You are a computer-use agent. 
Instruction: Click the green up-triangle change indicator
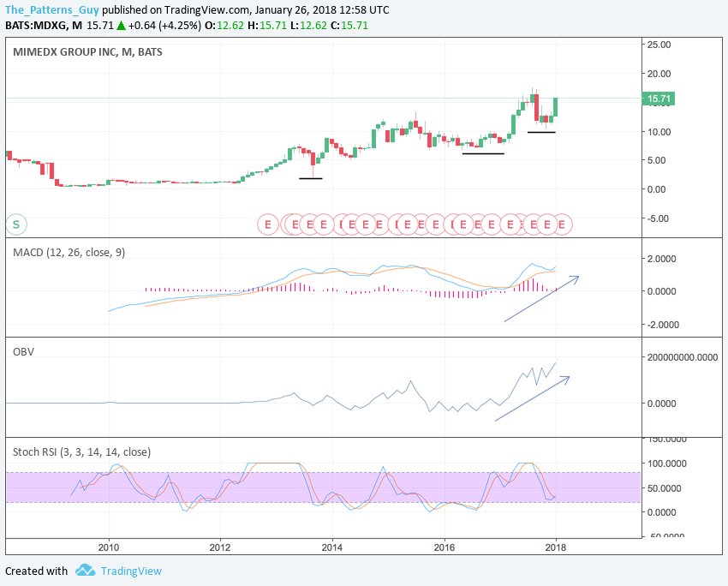121,26
